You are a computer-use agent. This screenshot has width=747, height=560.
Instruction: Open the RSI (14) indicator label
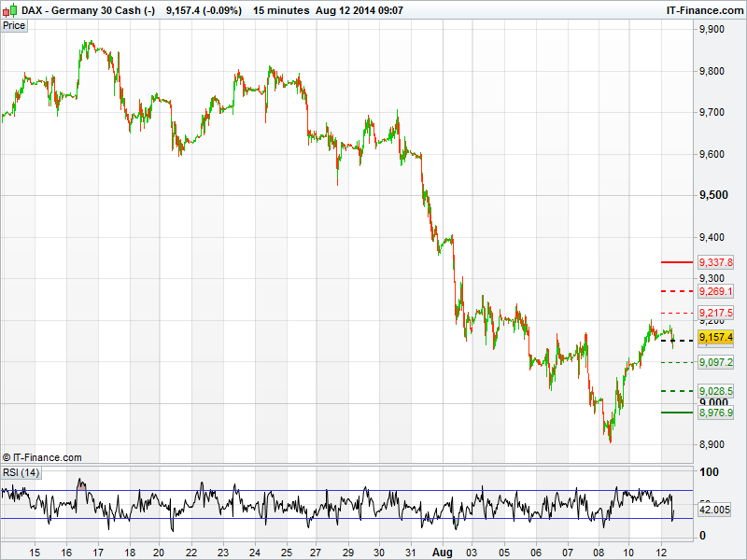tap(21, 472)
